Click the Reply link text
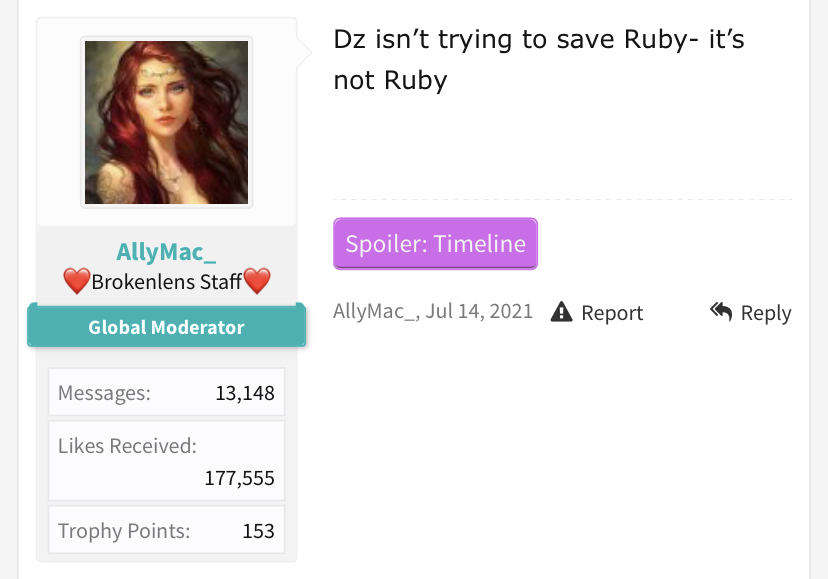Viewport: 828px width, 579px height. (x=766, y=313)
